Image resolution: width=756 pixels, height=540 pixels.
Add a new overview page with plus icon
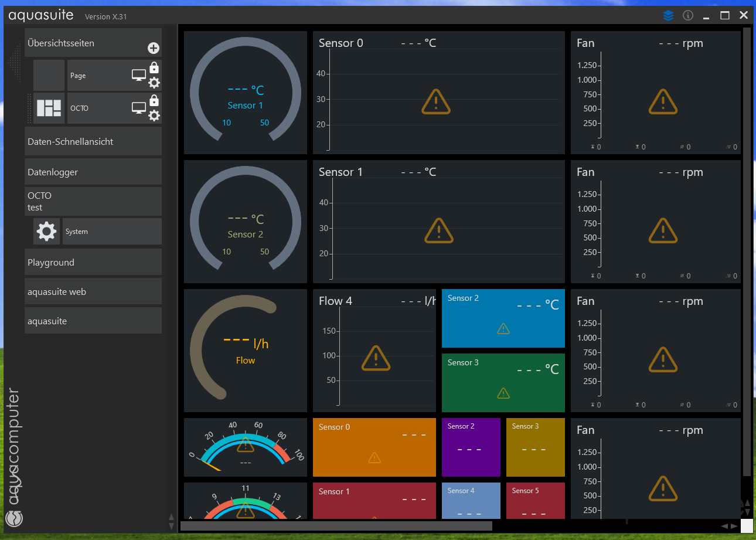154,49
